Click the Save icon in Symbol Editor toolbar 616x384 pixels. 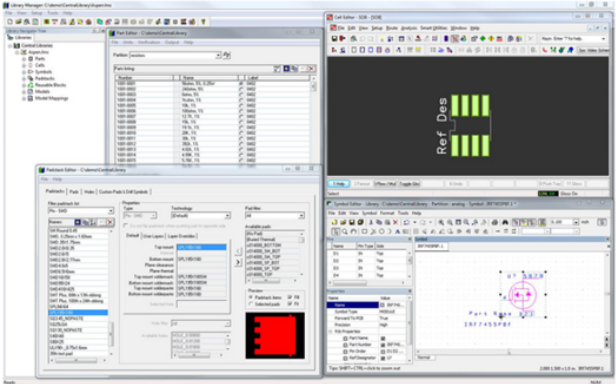(352, 222)
